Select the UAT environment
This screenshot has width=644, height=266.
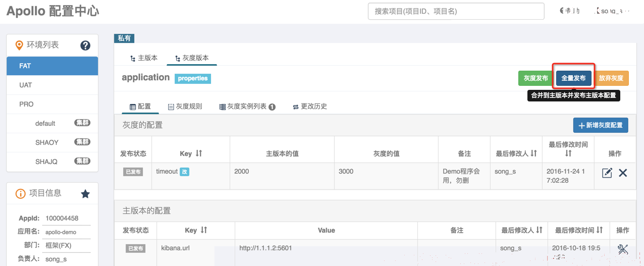(x=52, y=85)
